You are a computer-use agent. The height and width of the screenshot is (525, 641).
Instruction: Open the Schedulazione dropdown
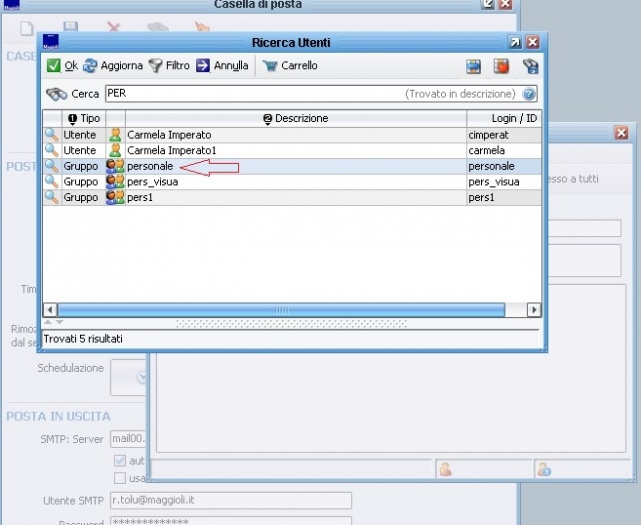(142, 377)
